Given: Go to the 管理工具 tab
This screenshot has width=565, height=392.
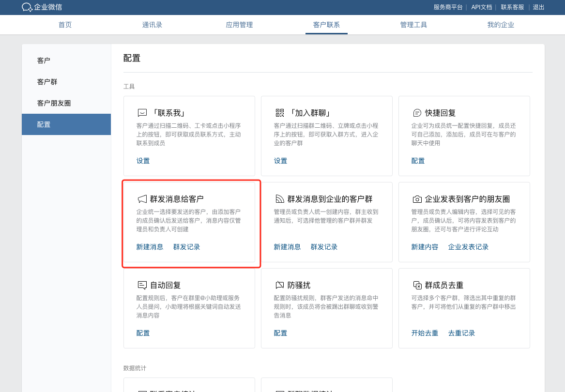Looking at the screenshot, I should point(413,25).
